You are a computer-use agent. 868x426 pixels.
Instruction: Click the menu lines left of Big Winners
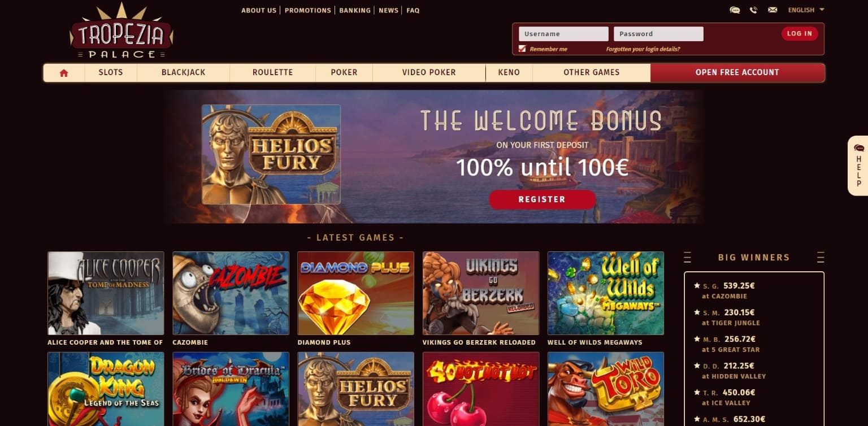coord(687,257)
